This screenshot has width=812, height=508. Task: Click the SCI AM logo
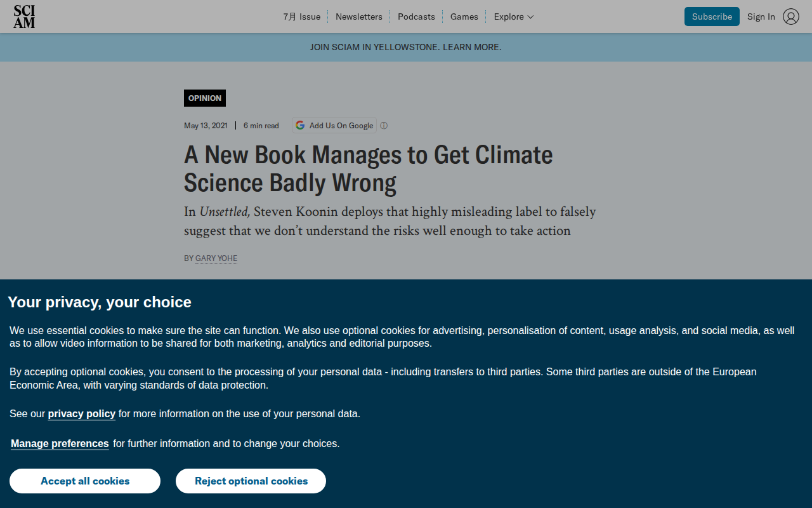24,17
